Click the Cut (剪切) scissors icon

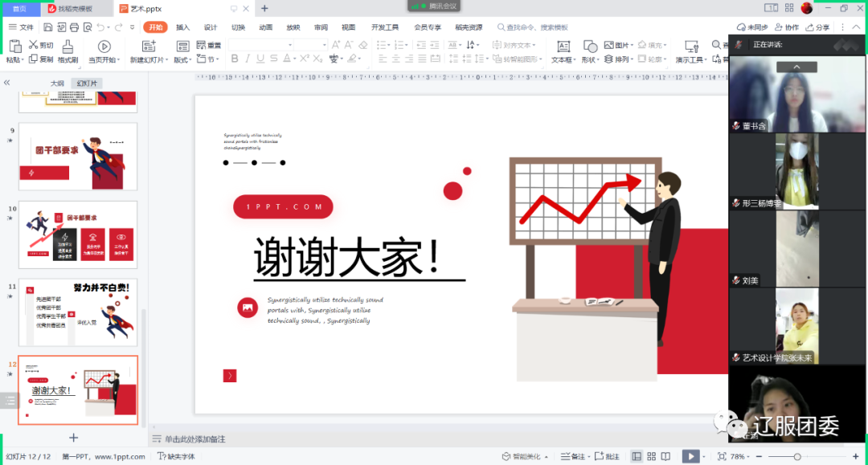coord(33,45)
